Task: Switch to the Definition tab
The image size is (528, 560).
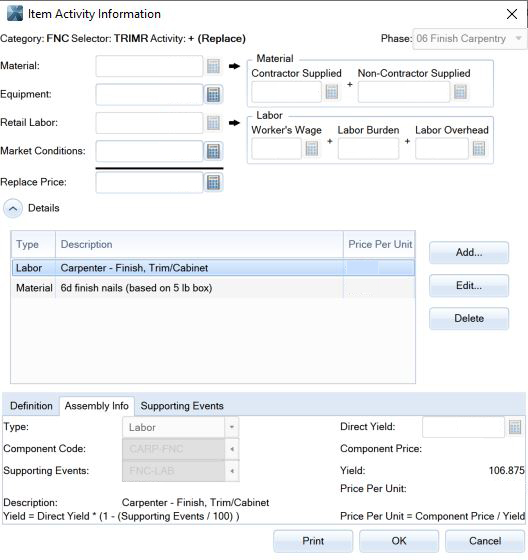Action: (x=31, y=406)
